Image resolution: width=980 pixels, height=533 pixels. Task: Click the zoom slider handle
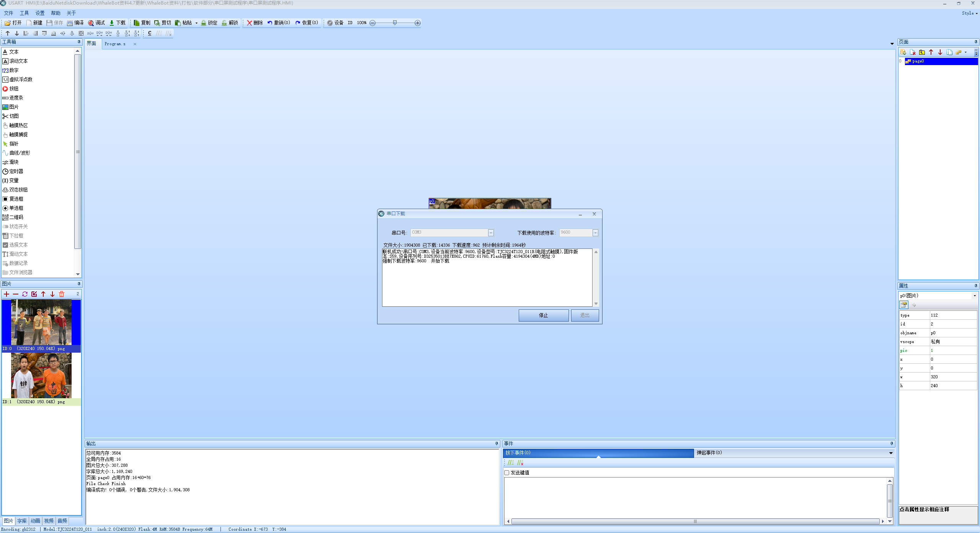tap(395, 23)
